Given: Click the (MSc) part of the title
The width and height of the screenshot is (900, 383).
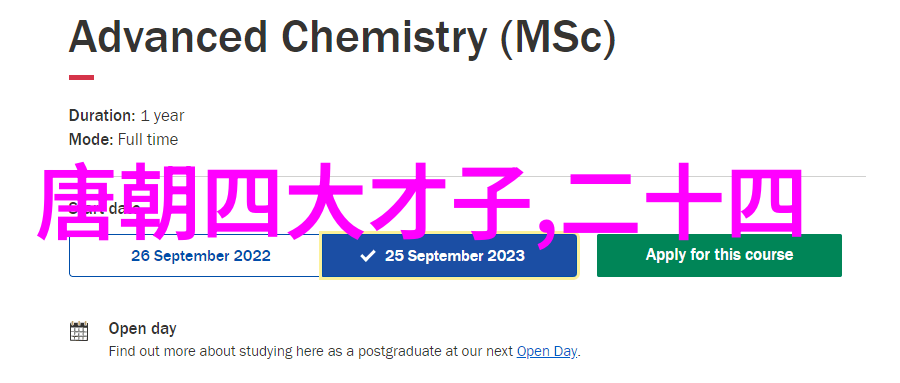Looking at the screenshot, I should coord(558,38).
